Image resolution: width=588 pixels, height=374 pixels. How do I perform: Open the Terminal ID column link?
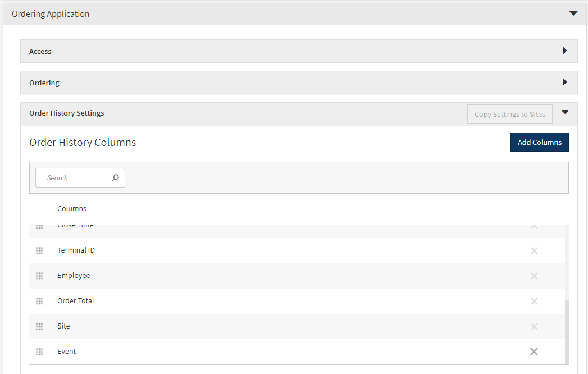pos(76,250)
